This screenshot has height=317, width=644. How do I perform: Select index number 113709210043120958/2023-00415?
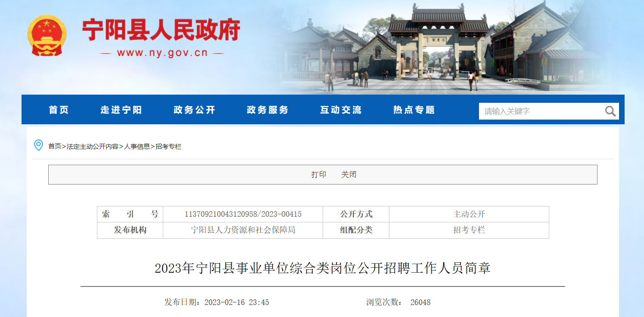(243, 214)
